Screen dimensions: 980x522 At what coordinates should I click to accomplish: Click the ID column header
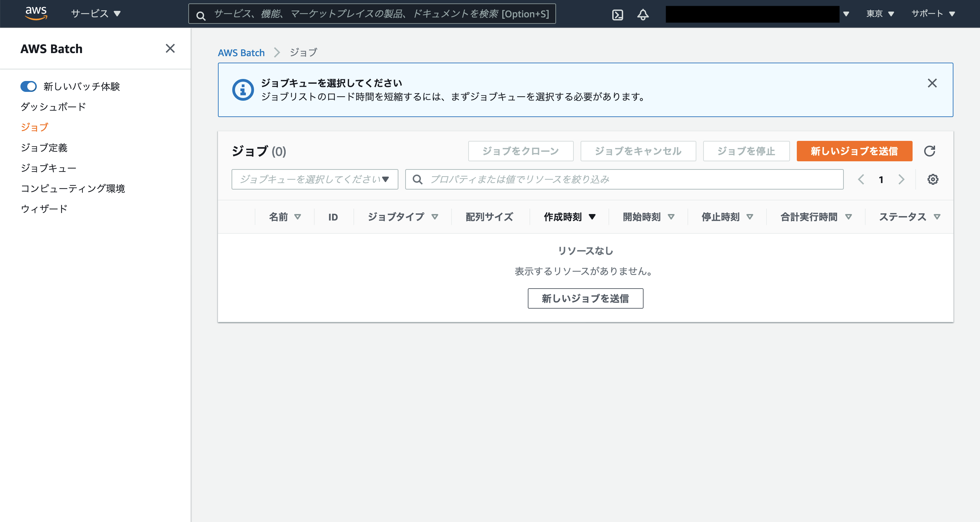333,217
